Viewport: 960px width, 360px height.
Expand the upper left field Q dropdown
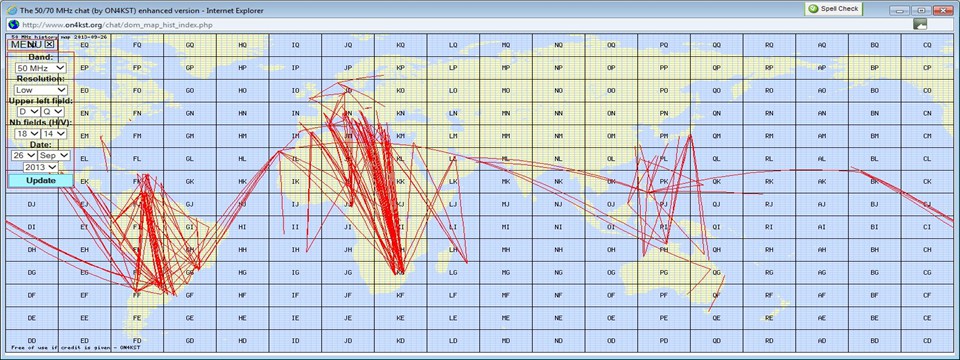53,111
